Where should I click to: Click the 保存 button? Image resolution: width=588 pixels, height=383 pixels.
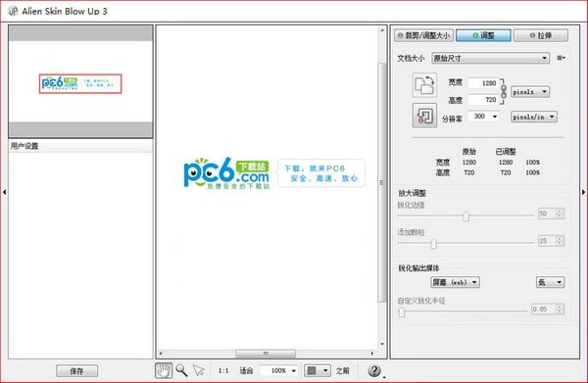click(76, 371)
